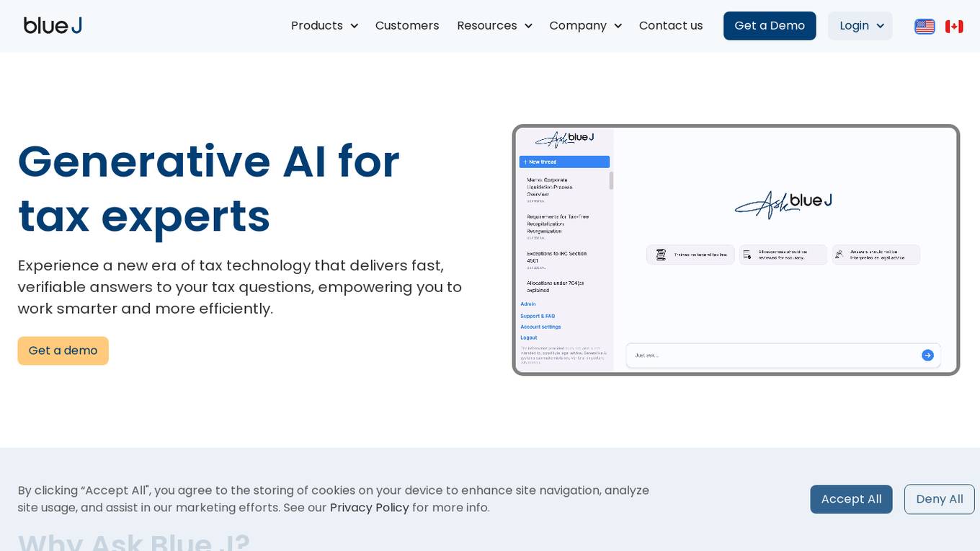Click Support & FAQ in the preview sidebar

(x=538, y=316)
